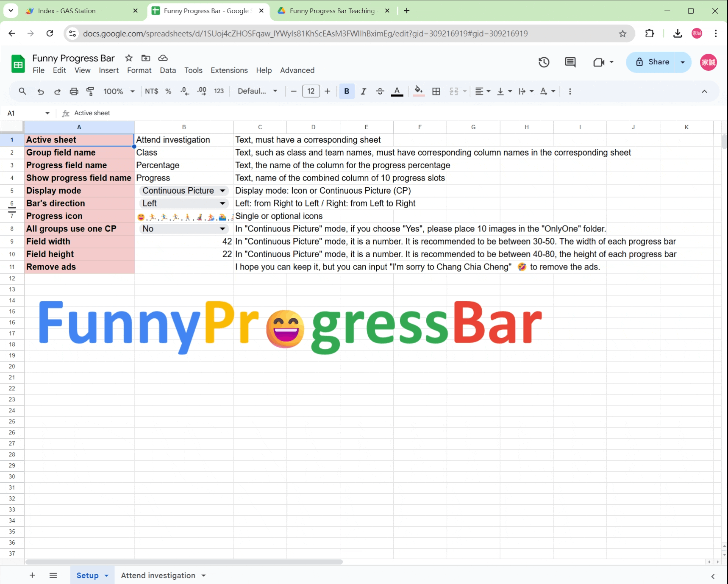
Task: Click the strikethrough formatting icon
Action: 380,91
